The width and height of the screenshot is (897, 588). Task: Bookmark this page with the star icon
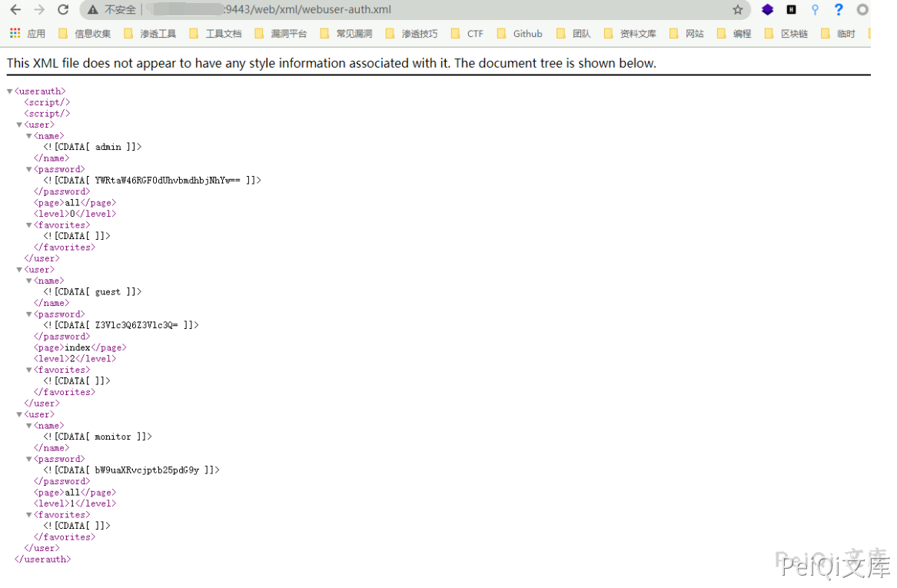(738, 10)
